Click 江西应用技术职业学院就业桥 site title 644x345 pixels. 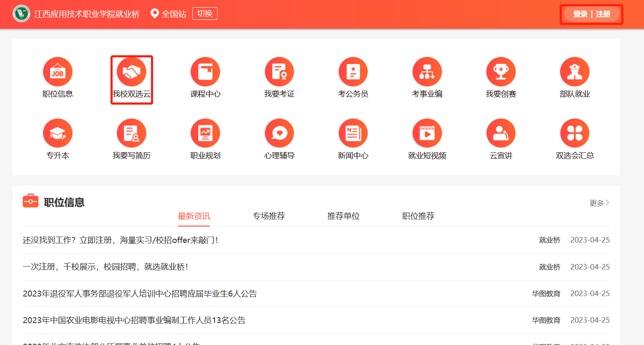point(87,14)
